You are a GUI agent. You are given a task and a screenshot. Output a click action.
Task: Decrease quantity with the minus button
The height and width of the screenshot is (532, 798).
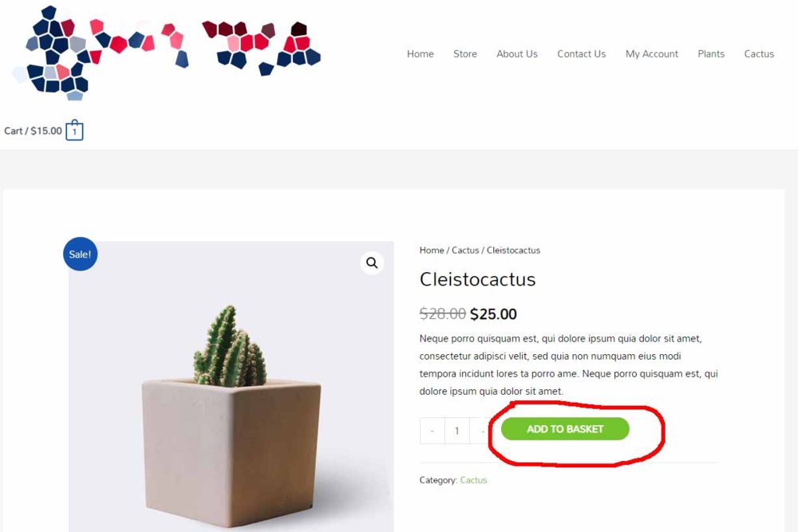432,431
